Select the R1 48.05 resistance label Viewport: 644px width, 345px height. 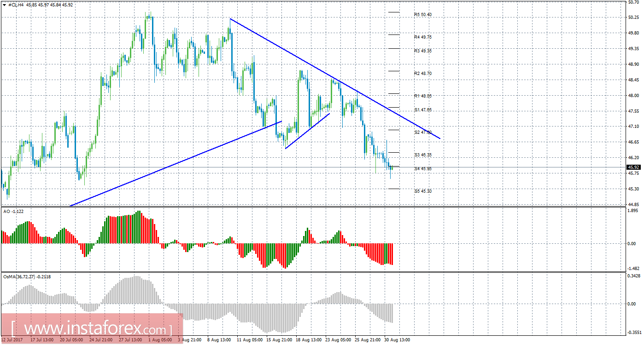click(422, 96)
